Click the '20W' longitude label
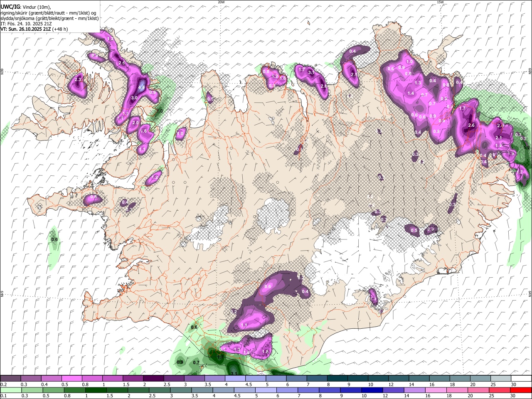 tap(221, 2)
